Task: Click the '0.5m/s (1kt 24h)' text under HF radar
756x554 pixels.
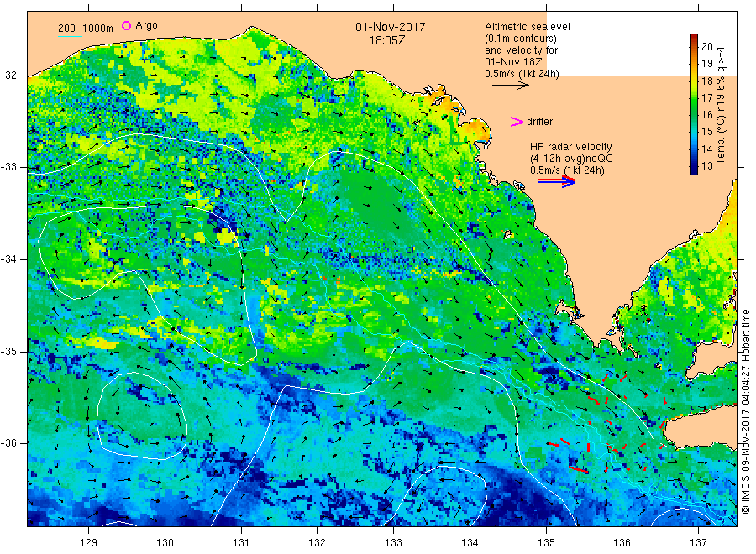Action: pos(567,170)
